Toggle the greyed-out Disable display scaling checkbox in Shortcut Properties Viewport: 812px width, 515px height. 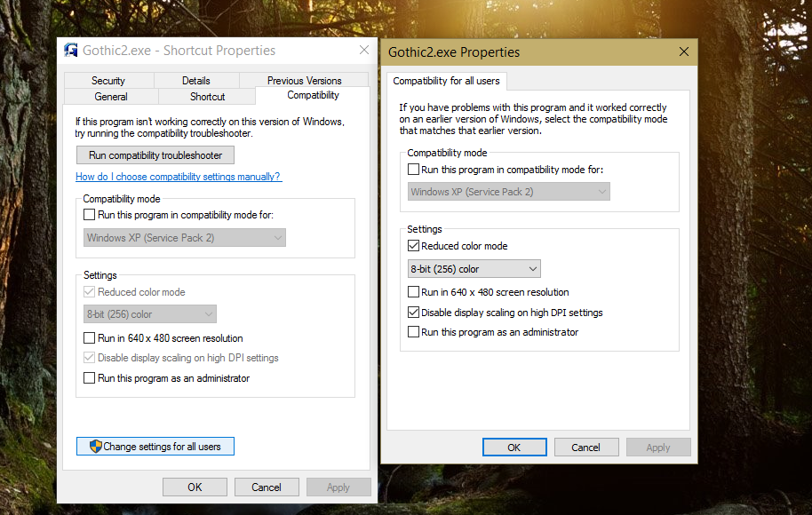pyautogui.click(x=89, y=358)
